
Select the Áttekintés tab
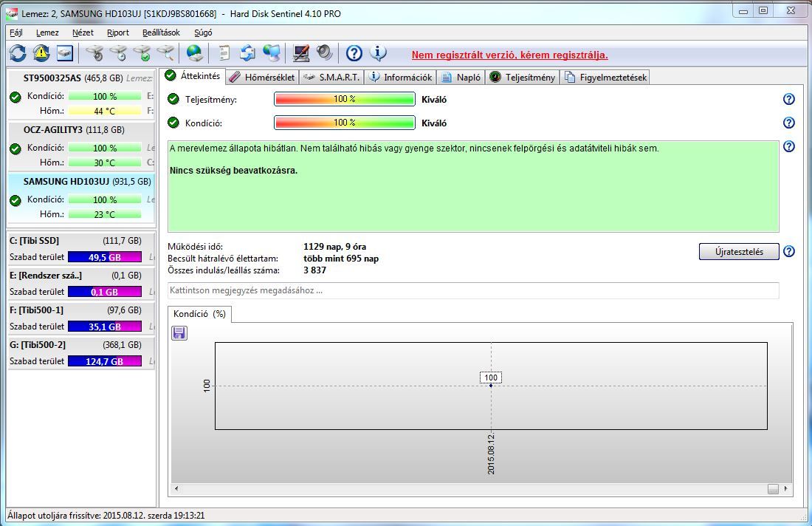point(193,76)
